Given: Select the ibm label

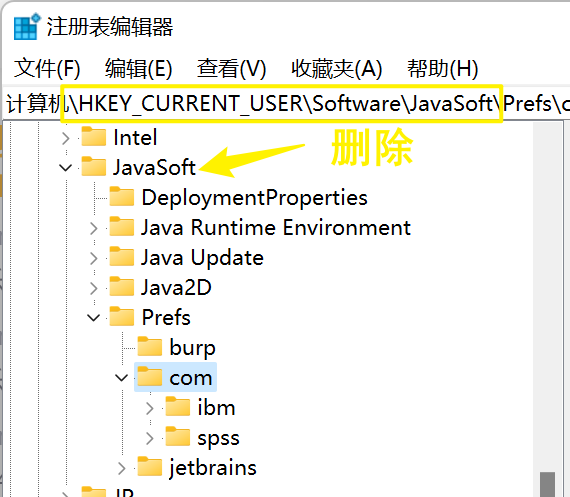Looking at the screenshot, I should pos(216,408).
